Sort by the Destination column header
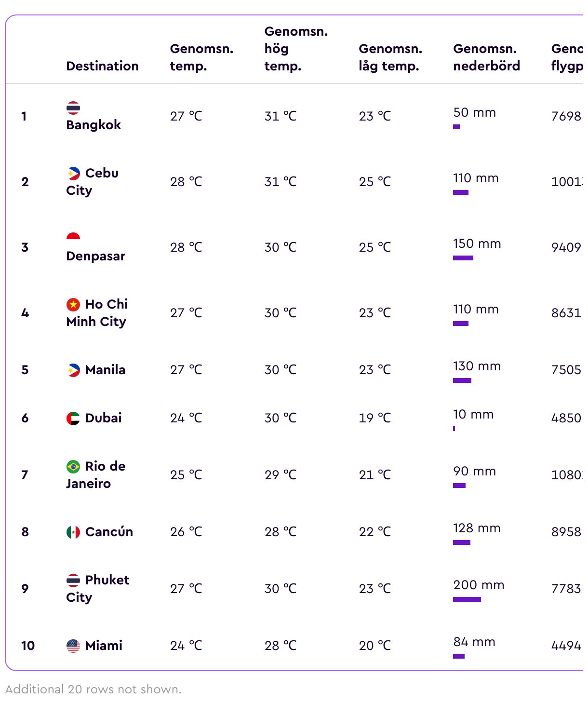Viewport: 588px width, 703px height. pos(102,66)
